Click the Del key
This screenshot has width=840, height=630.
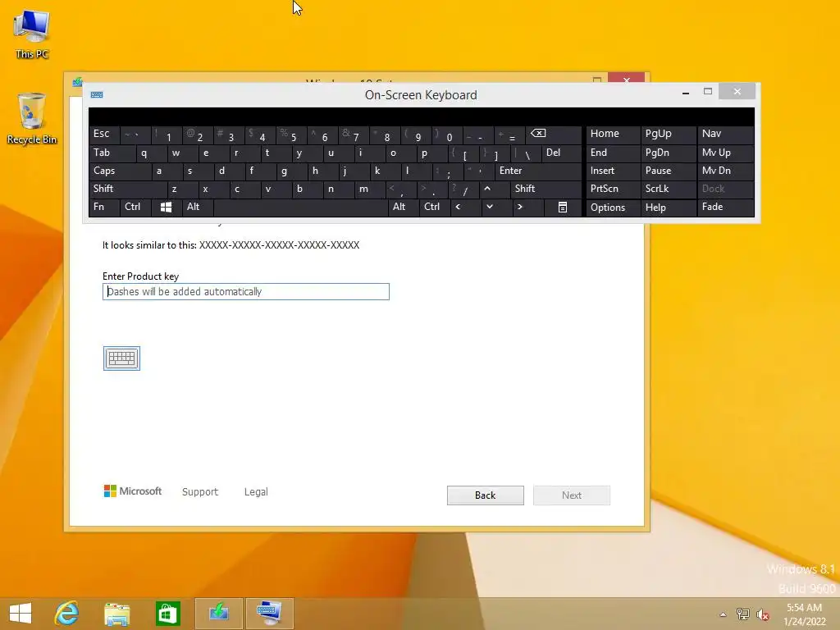tap(561, 153)
